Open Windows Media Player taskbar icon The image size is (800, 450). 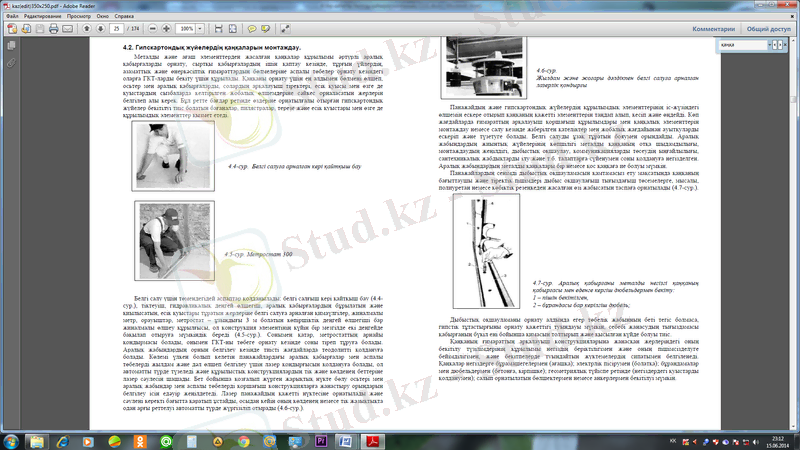(x=88, y=441)
